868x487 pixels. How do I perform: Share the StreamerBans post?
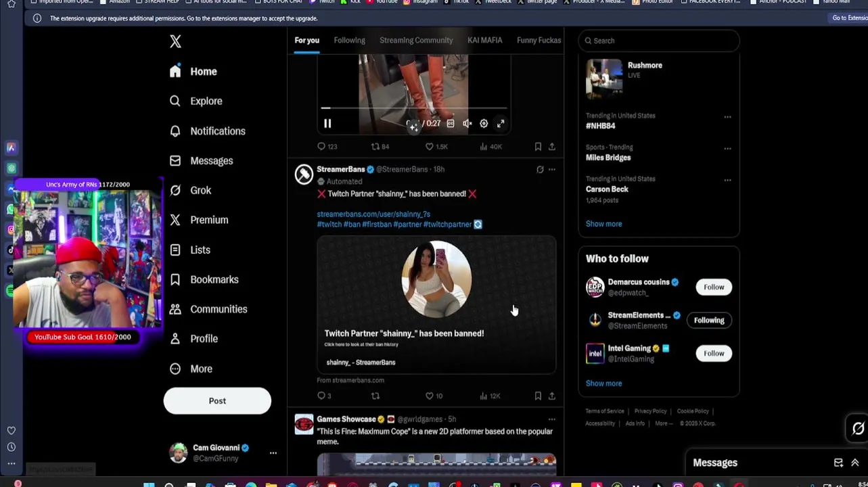click(x=552, y=396)
